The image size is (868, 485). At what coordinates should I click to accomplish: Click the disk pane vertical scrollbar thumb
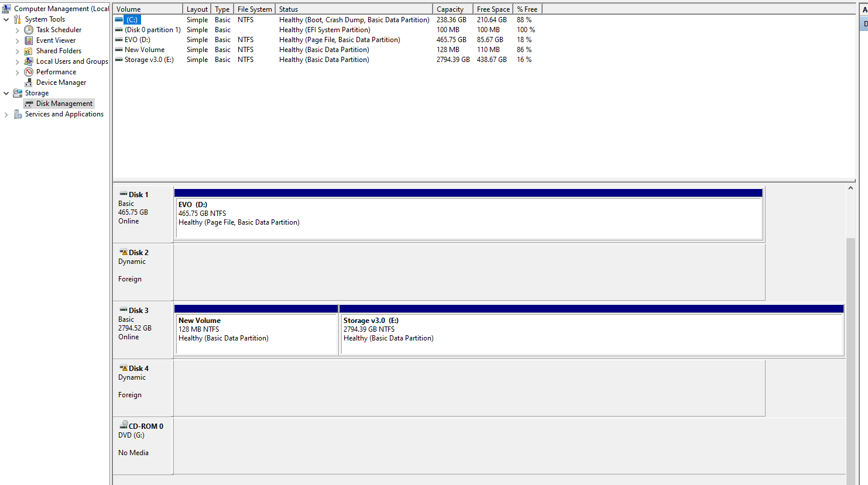coord(850,361)
